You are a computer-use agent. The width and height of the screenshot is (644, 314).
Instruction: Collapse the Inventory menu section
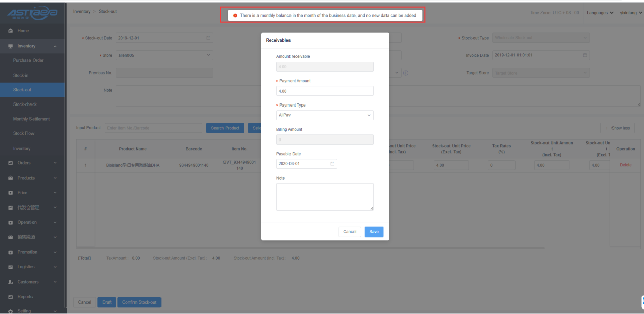pyautogui.click(x=55, y=46)
